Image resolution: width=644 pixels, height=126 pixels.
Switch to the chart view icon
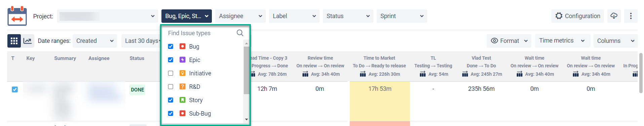[x=28, y=41]
